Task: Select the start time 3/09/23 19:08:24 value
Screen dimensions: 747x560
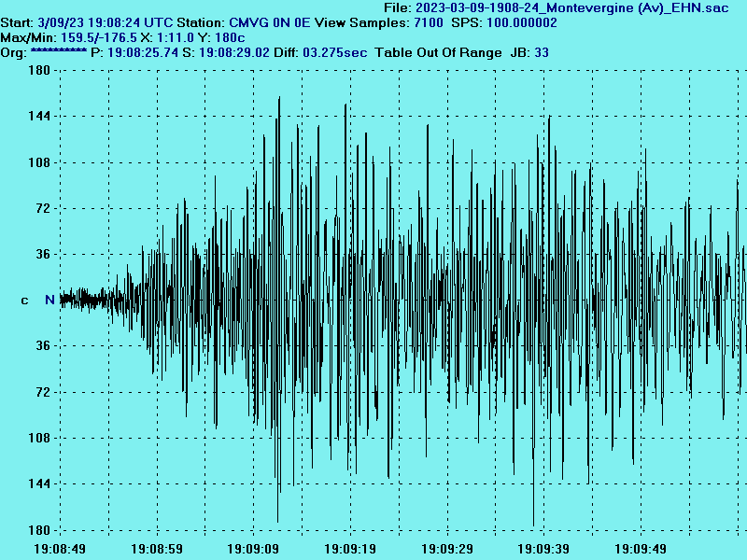Action: tap(89, 22)
